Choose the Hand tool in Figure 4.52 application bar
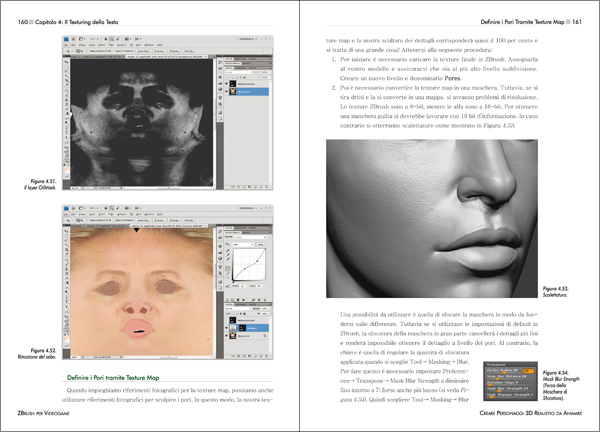This screenshot has height=432, width=600. pyautogui.click(x=106, y=208)
